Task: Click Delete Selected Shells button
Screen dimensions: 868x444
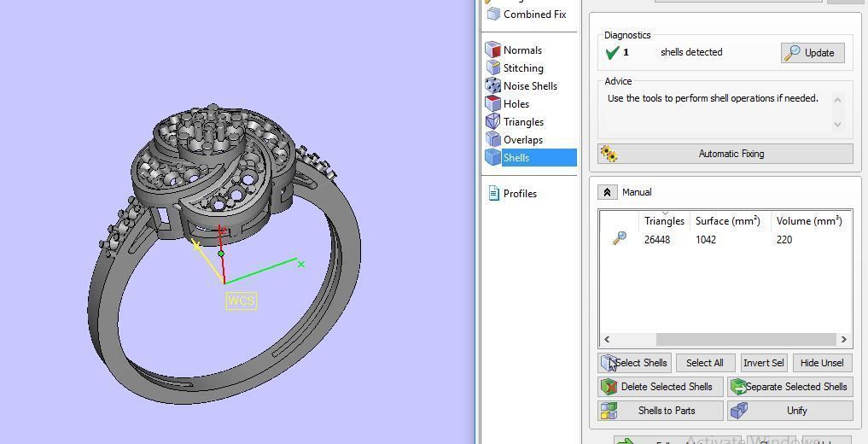Action: coord(661,387)
